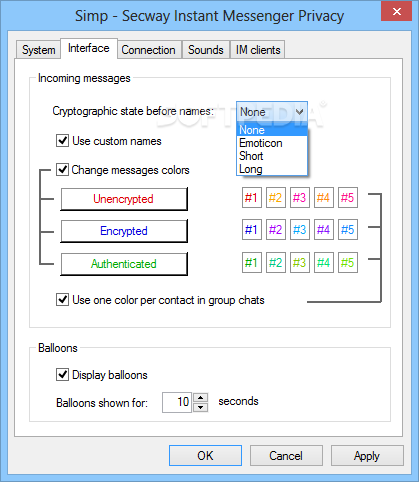Screen dimensions: 419x482
Task: Pick Encrypted color swatch #3
Action: (300, 230)
